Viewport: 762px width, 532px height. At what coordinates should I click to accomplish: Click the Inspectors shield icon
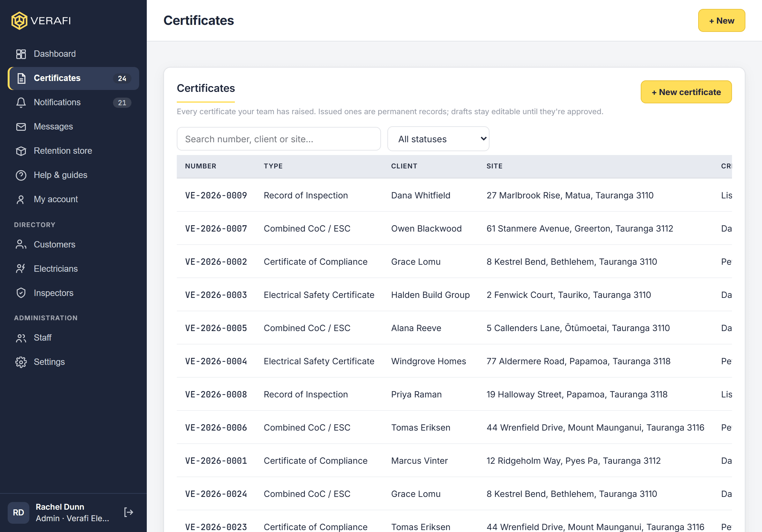coord(21,293)
